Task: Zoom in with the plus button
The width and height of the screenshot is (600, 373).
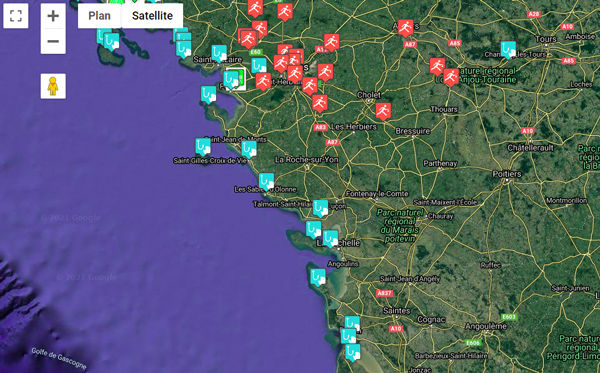Action: point(53,16)
